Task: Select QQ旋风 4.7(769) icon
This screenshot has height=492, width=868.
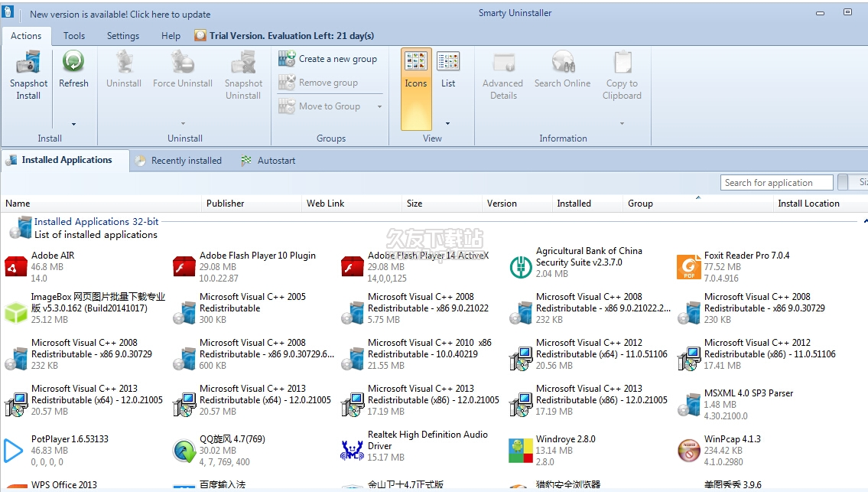Action: tap(184, 451)
